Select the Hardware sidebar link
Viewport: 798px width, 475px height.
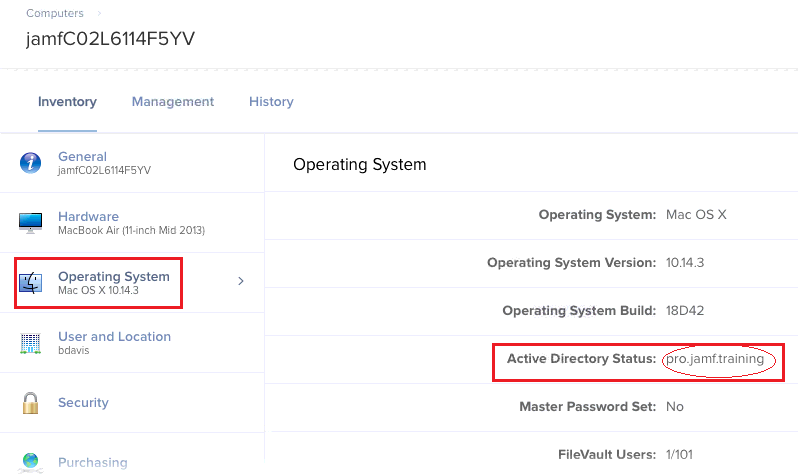[89, 216]
